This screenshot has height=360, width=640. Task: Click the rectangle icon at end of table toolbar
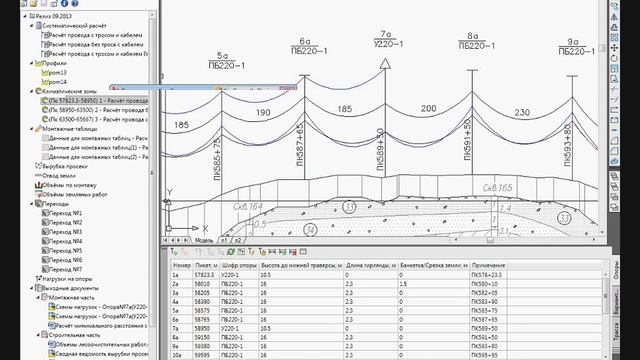[x=303, y=252]
